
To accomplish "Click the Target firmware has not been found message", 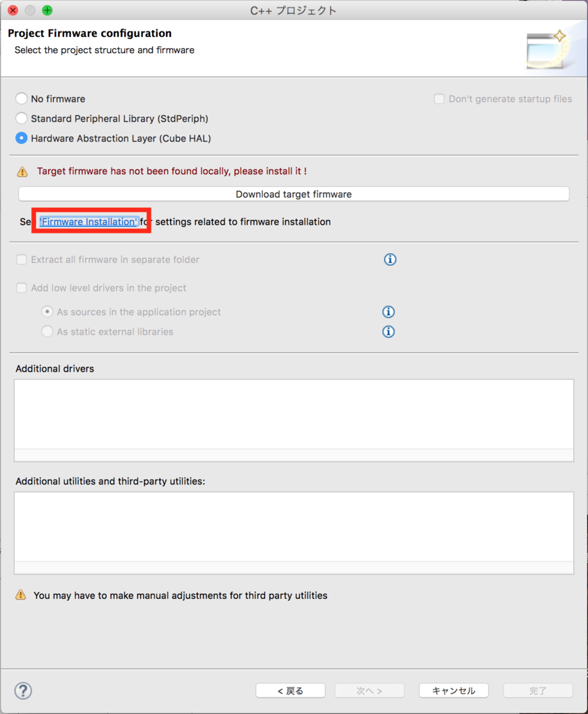I will [172, 172].
